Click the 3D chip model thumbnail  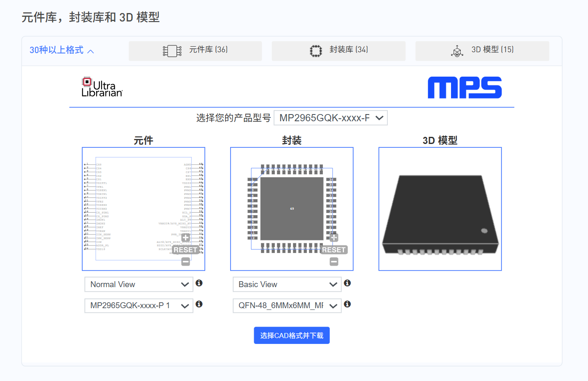(440, 209)
